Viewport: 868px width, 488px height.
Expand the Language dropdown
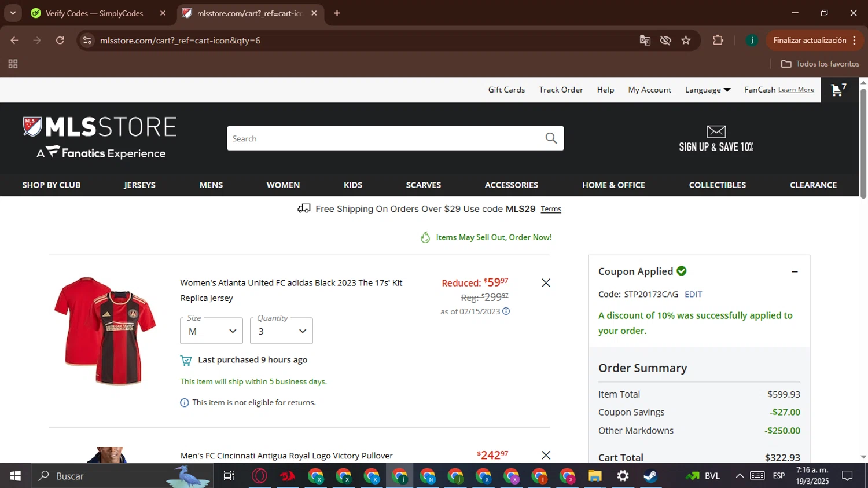[708, 90]
